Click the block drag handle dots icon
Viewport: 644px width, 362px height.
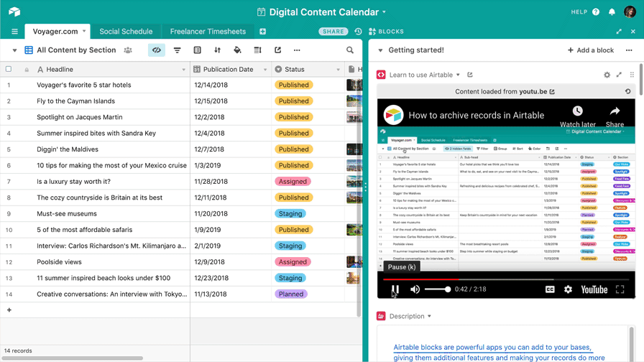632,75
